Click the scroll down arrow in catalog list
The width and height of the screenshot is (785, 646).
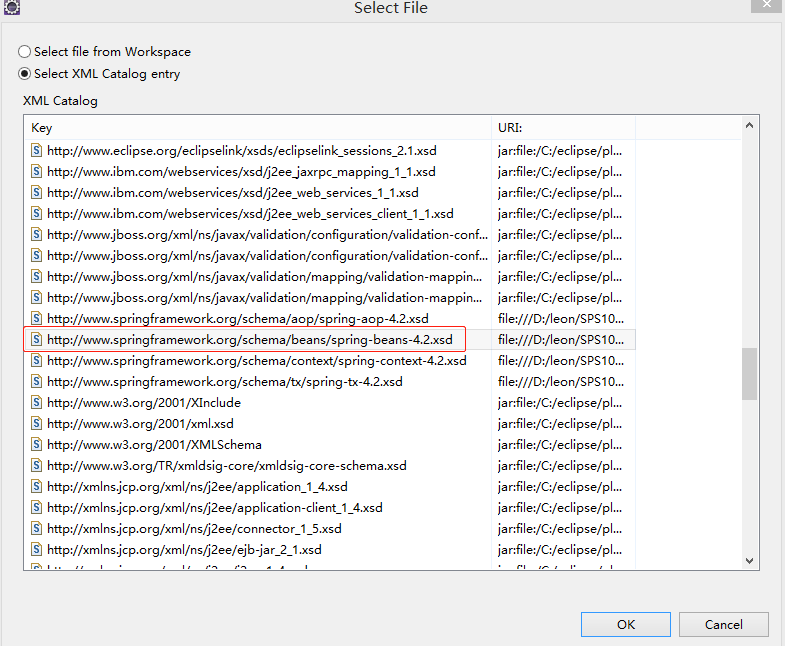tap(749, 561)
